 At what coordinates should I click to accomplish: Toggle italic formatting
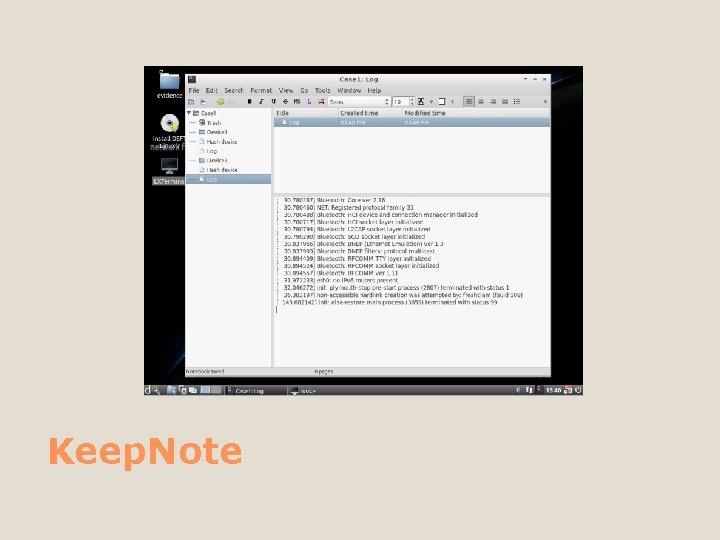click(x=261, y=101)
